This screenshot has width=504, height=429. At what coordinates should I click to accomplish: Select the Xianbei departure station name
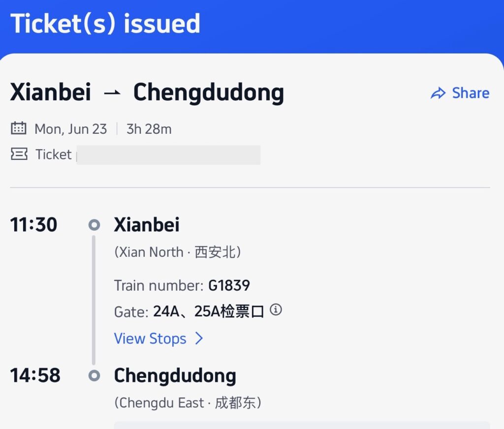[x=147, y=225]
